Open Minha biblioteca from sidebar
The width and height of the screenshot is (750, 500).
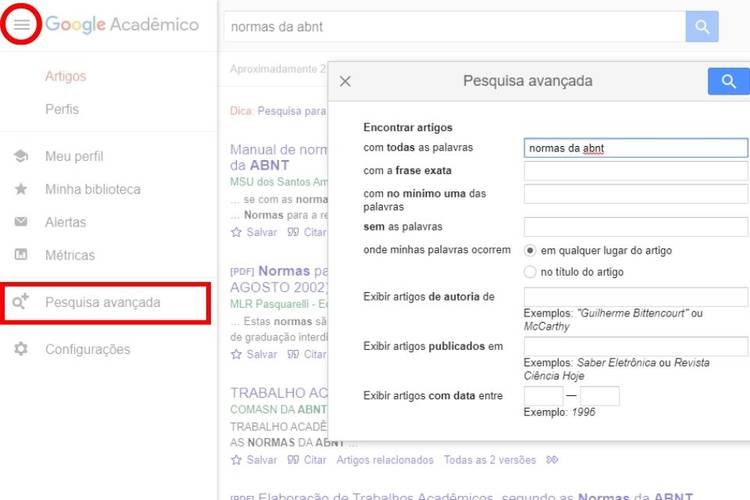93,189
